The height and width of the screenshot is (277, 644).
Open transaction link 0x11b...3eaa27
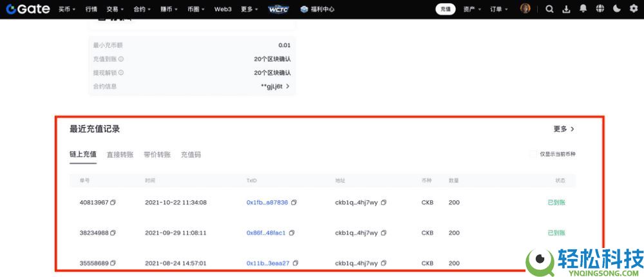point(268,263)
